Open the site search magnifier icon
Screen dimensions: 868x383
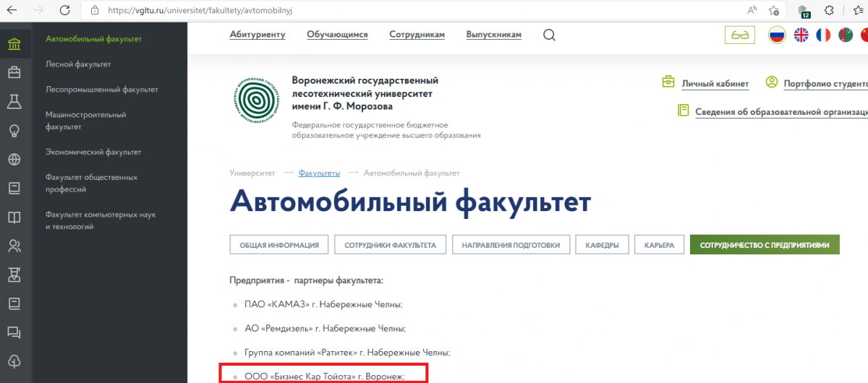(x=549, y=35)
